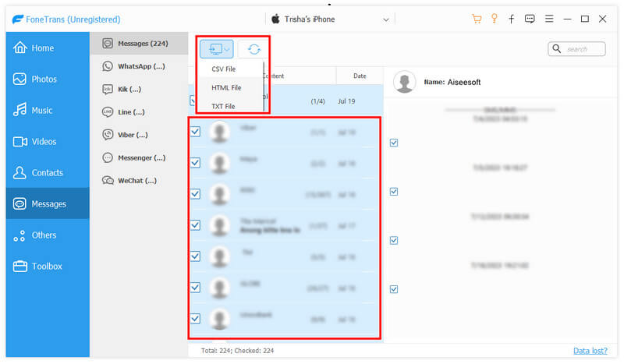Select the Line category
This screenshot has height=364, width=624.
[x=139, y=111]
